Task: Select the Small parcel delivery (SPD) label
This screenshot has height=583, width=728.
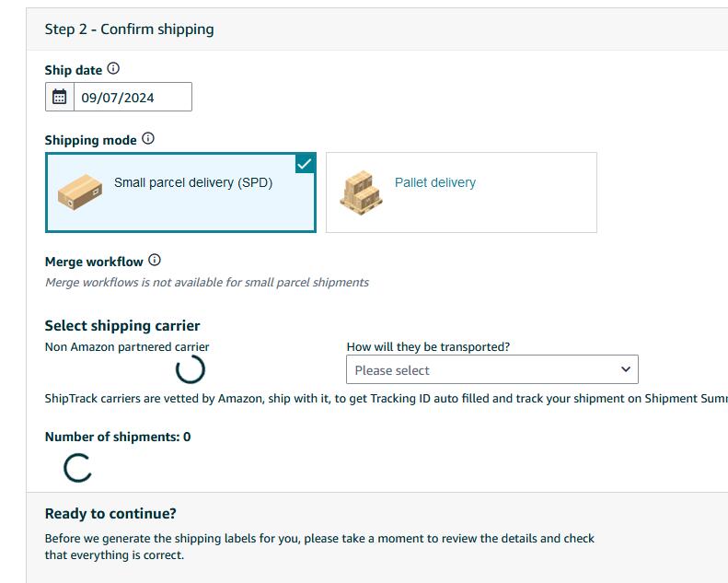Action: [x=193, y=182]
